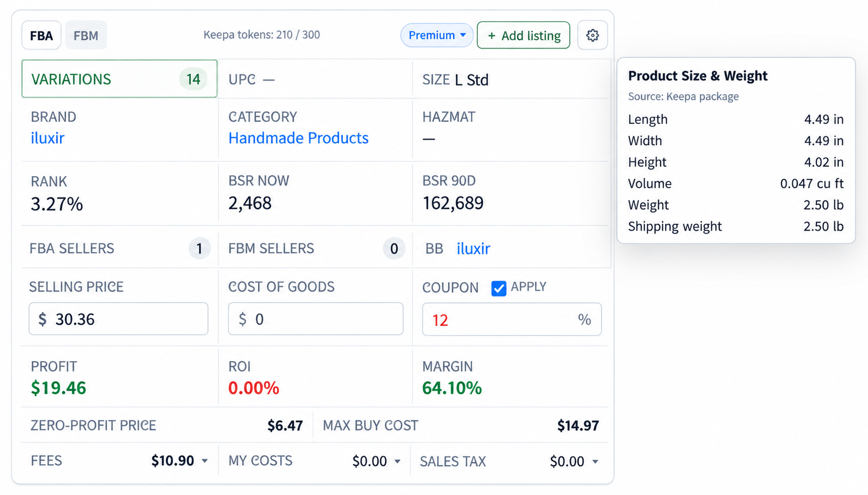Image resolution: width=868 pixels, height=495 pixels.
Task: Click the UPC field label
Action: coord(242,79)
